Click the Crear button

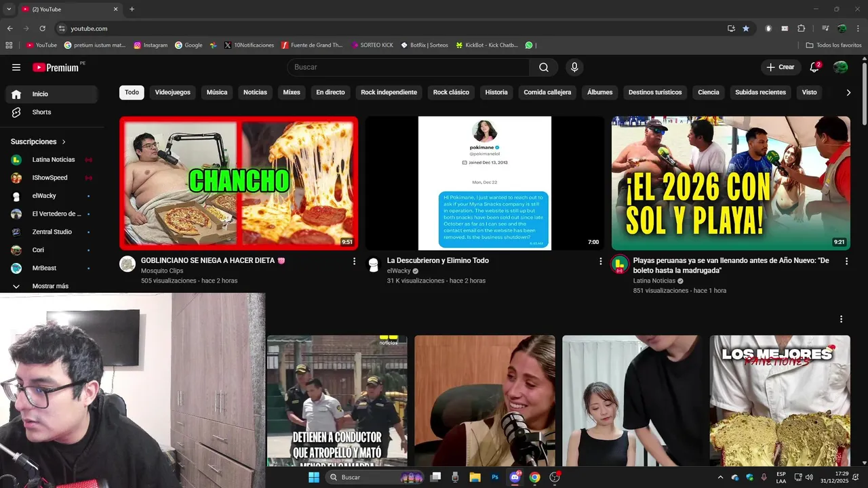coord(780,67)
